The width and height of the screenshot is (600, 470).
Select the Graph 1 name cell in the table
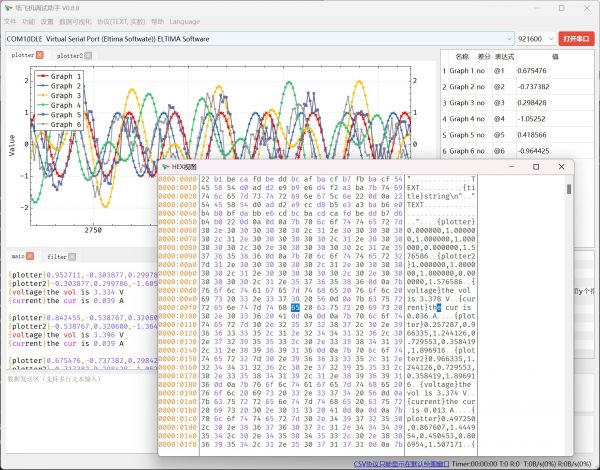click(461, 71)
